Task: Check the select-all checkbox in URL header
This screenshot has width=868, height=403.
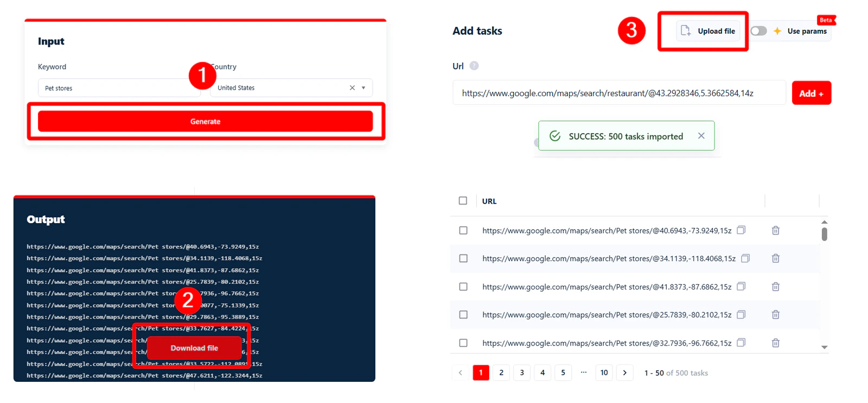Action: pyautogui.click(x=463, y=200)
